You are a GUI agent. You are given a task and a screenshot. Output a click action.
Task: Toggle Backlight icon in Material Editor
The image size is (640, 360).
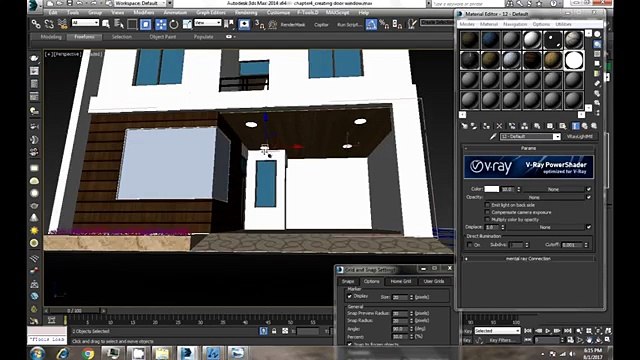pos(597,44)
